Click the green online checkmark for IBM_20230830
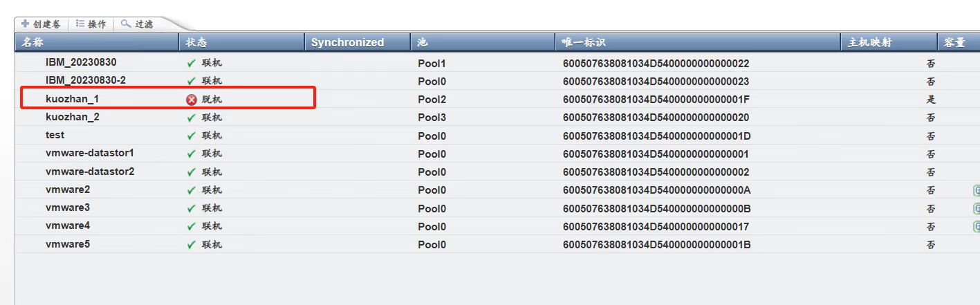This screenshot has height=305, width=980. coord(192,63)
